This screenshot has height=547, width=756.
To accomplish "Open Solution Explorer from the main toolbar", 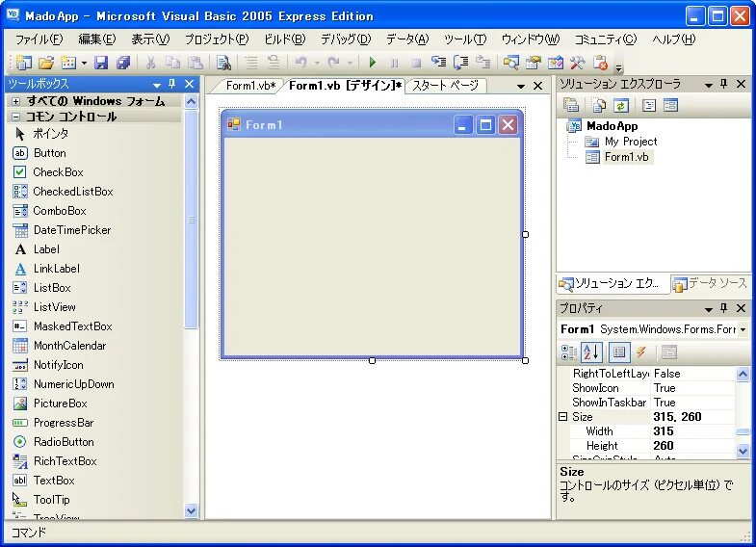I will click(511, 63).
